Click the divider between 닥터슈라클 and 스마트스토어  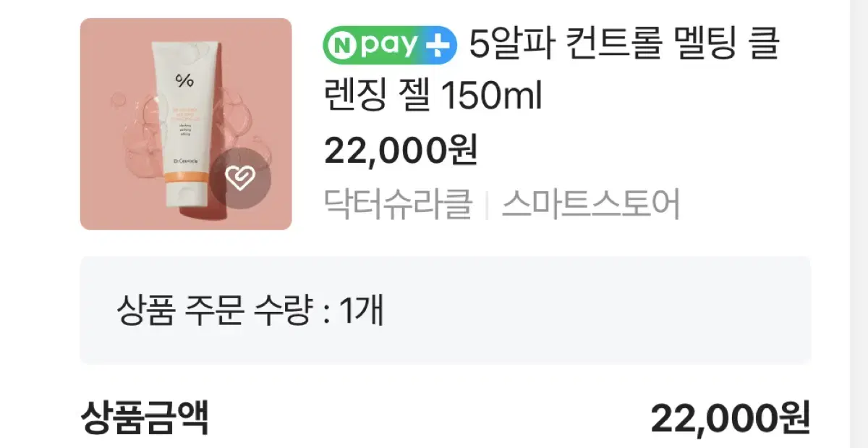pyautogui.click(x=487, y=206)
